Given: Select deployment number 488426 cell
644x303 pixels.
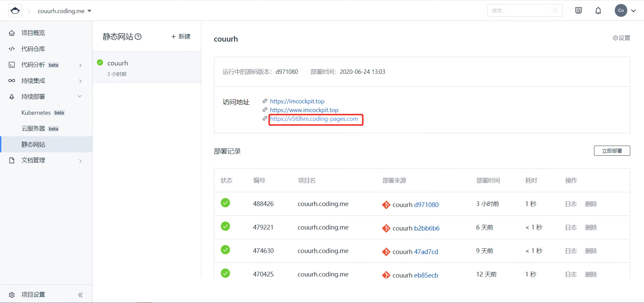Looking at the screenshot, I should [263, 204].
